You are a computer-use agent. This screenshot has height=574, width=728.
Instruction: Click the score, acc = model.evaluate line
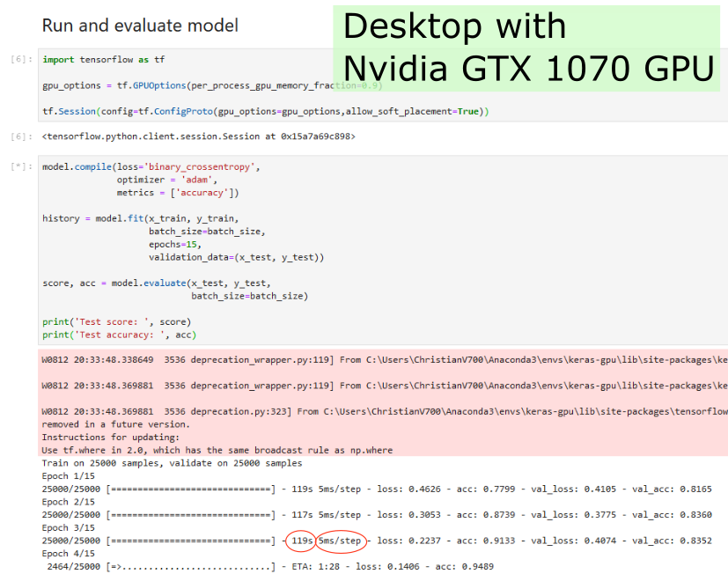157,283
